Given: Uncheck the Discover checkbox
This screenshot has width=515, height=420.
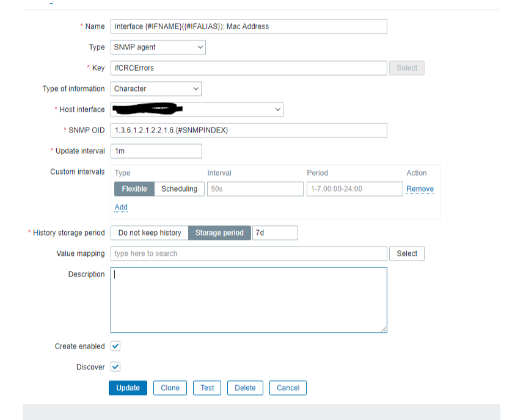Looking at the screenshot, I should 115,367.
